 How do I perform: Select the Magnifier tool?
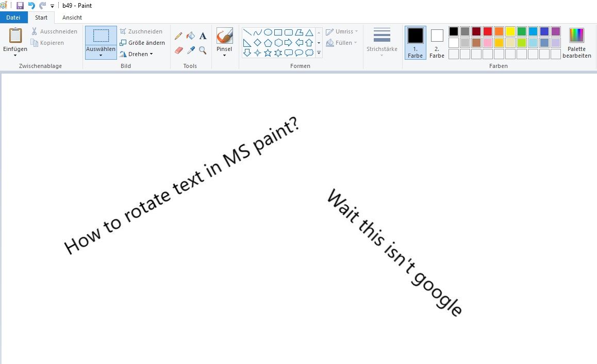(x=203, y=50)
